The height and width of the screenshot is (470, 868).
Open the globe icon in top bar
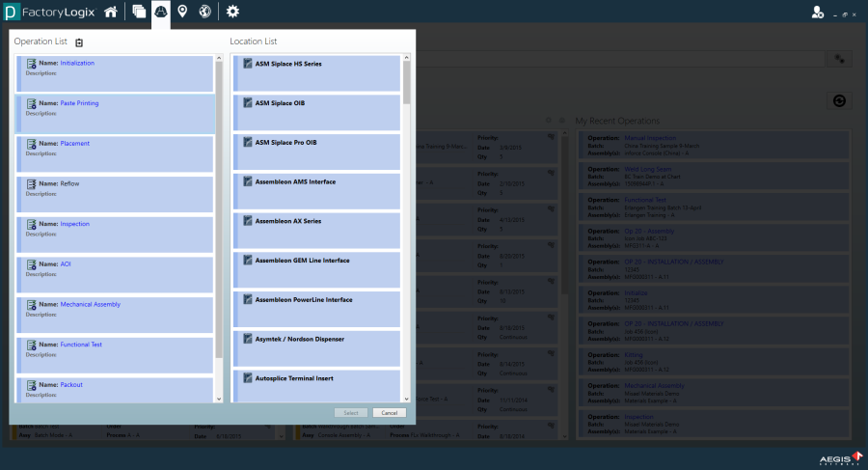pyautogui.click(x=204, y=12)
